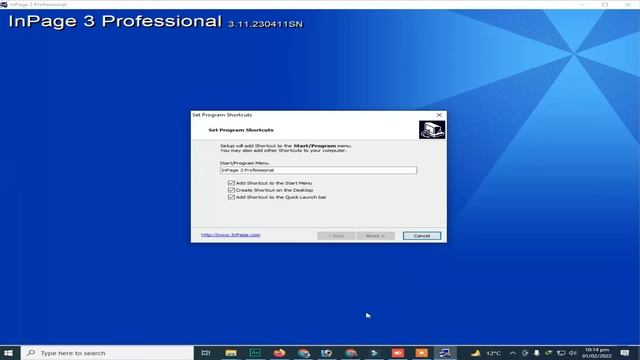Click the Next button in setup dialog
640x360 pixels.
tap(376, 236)
